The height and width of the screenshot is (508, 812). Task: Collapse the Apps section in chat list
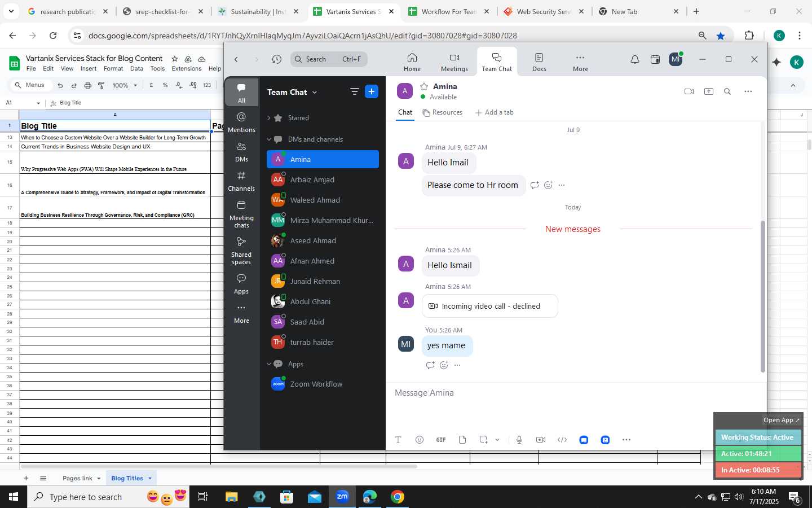coord(269,364)
